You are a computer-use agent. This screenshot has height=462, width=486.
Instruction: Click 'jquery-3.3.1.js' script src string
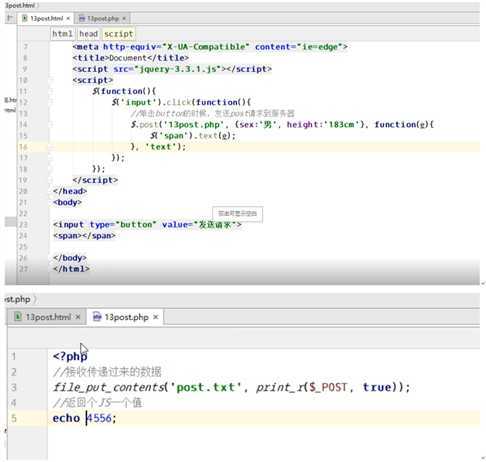click(178, 69)
